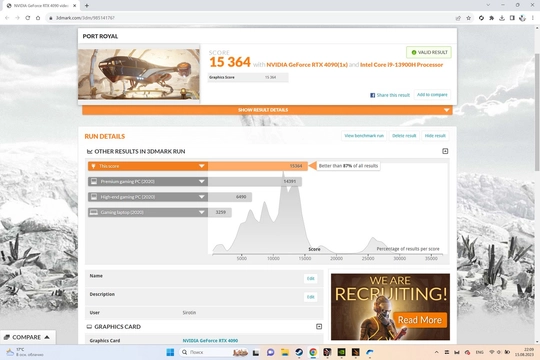Click the Edit button for Description
The image size is (540, 360).
310,297
